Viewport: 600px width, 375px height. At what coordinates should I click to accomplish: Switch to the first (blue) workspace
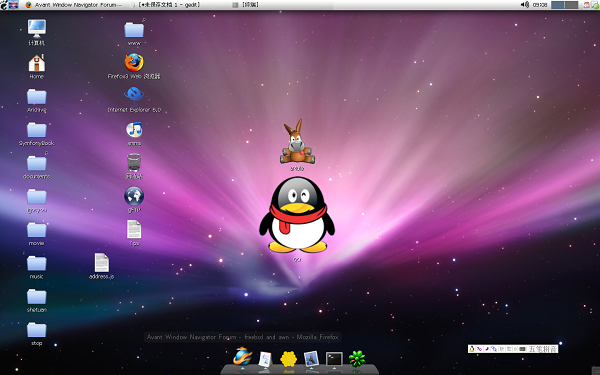pos(558,5)
